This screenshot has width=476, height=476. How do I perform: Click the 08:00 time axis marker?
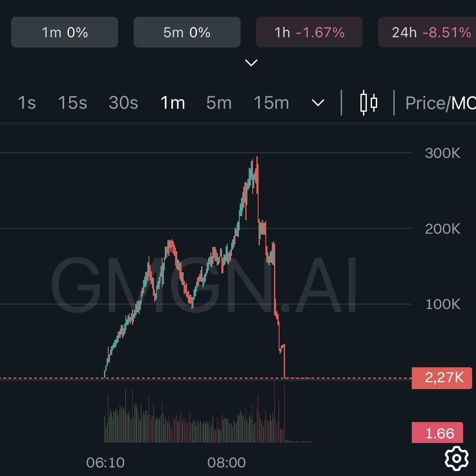(226, 462)
